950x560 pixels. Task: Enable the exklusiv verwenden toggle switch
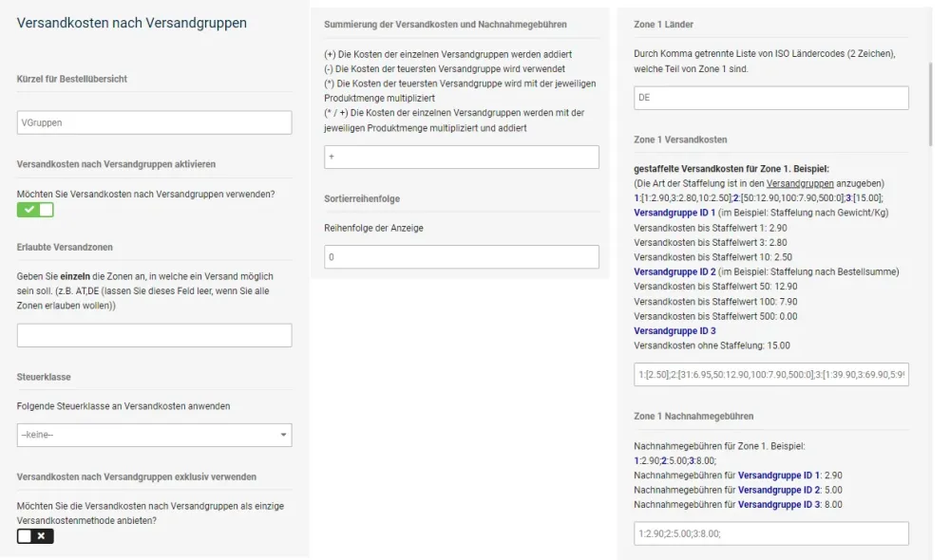tap(35, 535)
